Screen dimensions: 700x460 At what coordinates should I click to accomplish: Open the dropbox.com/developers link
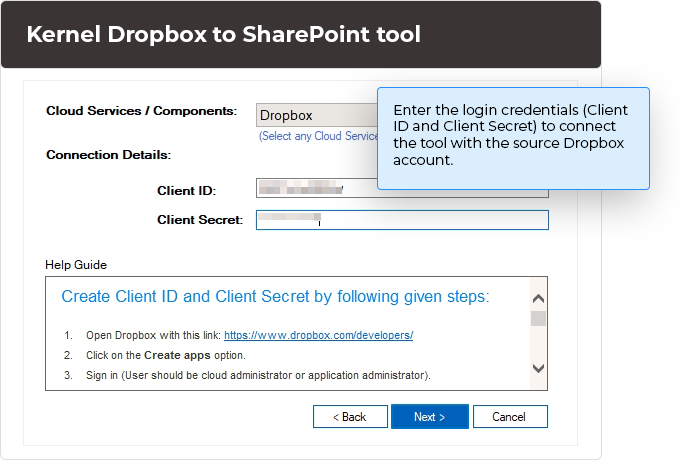(x=318, y=335)
